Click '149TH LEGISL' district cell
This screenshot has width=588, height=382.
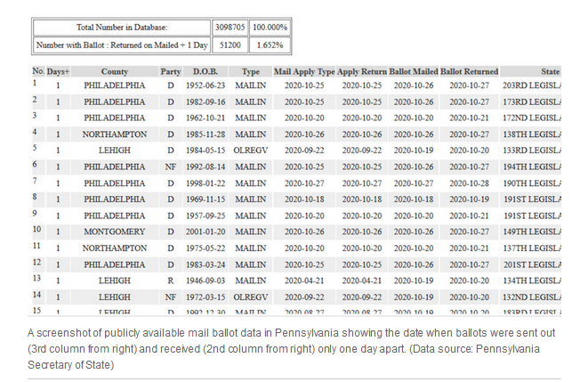point(531,232)
